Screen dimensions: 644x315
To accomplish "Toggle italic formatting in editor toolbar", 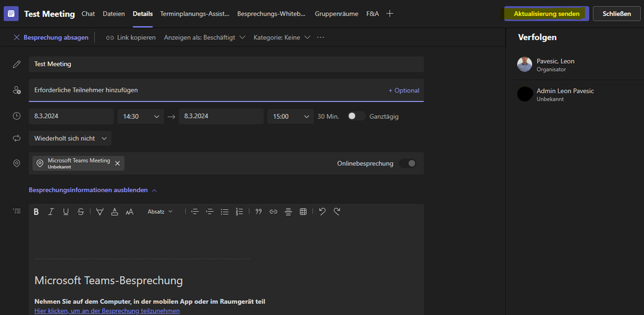I will tap(51, 211).
